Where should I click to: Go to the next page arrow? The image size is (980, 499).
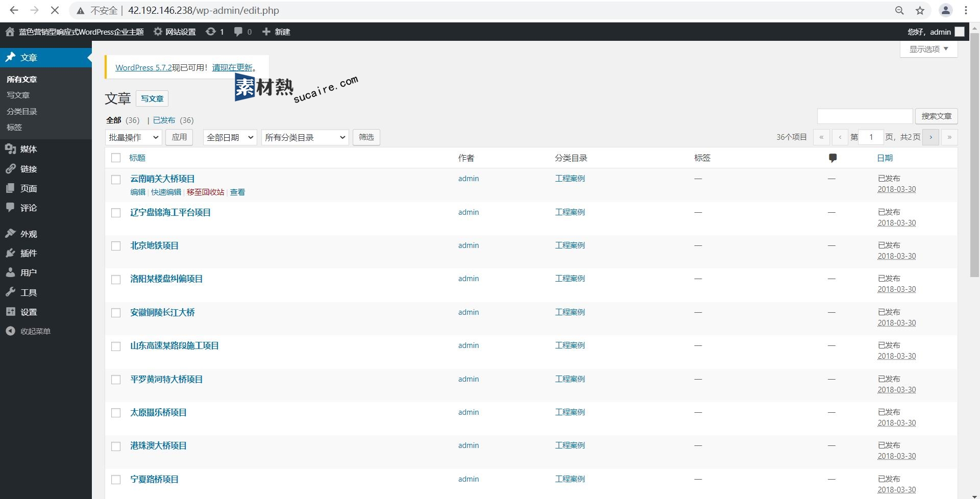pyautogui.click(x=930, y=137)
